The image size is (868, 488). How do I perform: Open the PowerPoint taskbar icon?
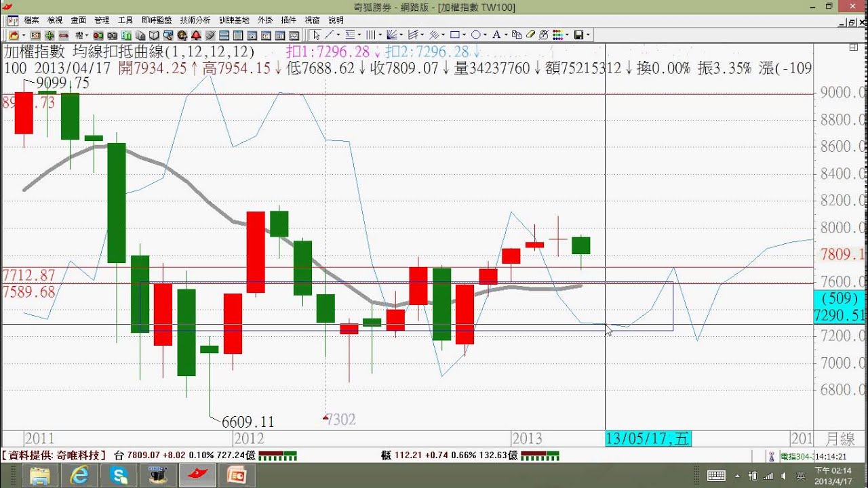(237, 476)
